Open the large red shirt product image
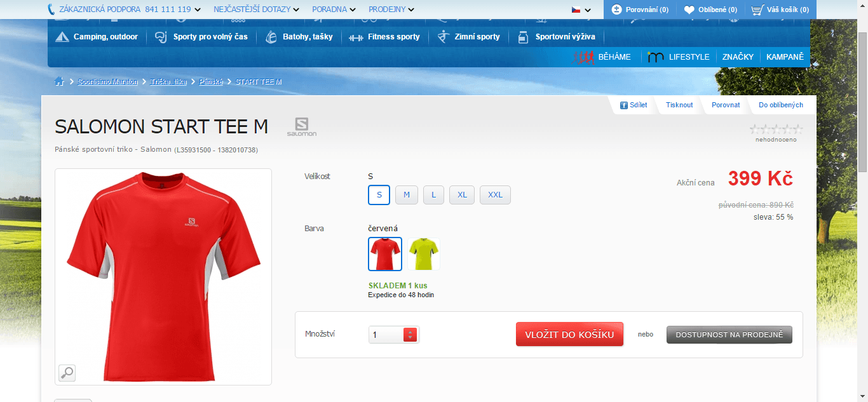The width and height of the screenshot is (868, 402). point(163,277)
